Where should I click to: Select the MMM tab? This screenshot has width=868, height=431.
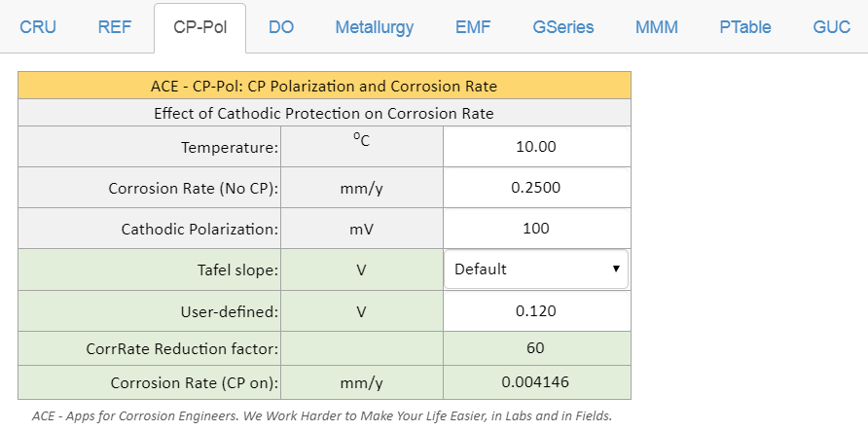click(x=657, y=27)
